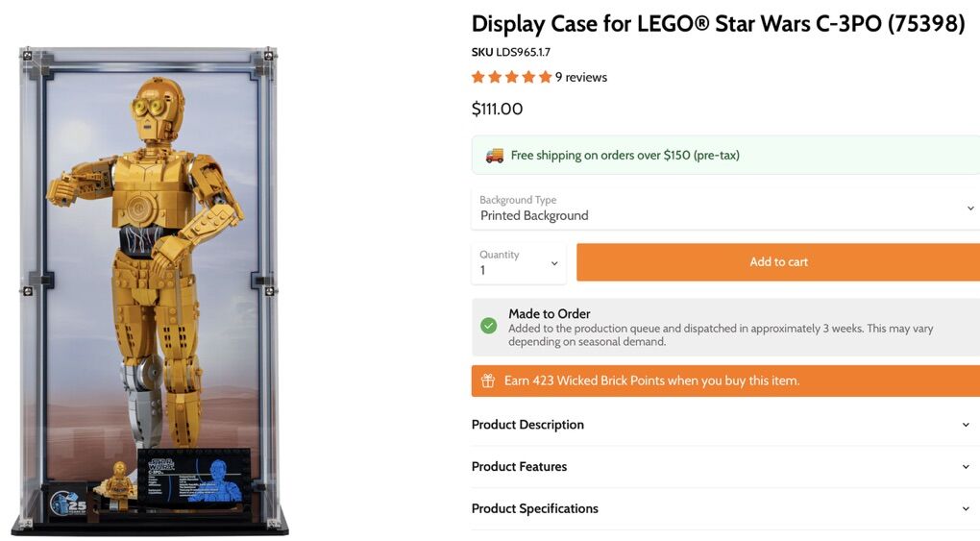The image size is (980, 541).
Task: Open the Quantity selector
Action: [519, 262]
